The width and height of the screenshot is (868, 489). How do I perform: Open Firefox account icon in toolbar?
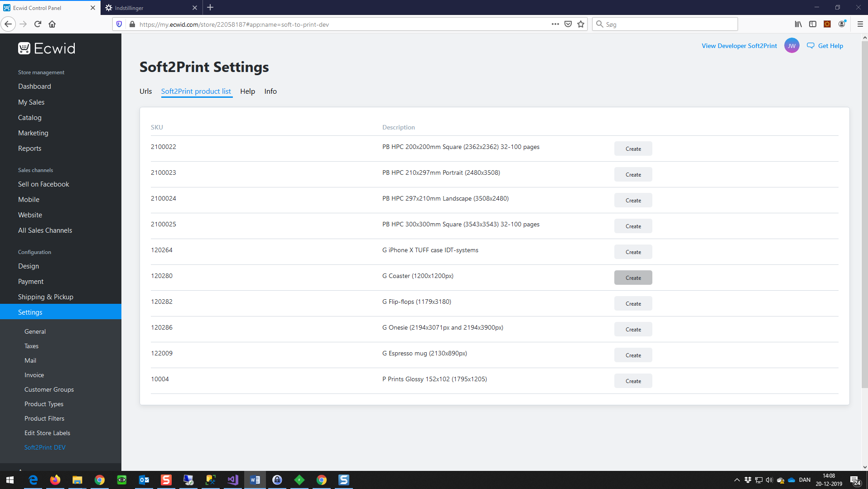[x=842, y=24]
